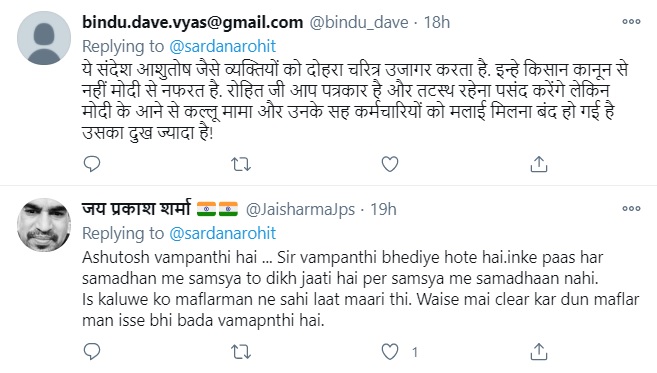Open bindu_dave's default profile avatar
The height and width of the screenshot is (373, 657).
coord(44,38)
